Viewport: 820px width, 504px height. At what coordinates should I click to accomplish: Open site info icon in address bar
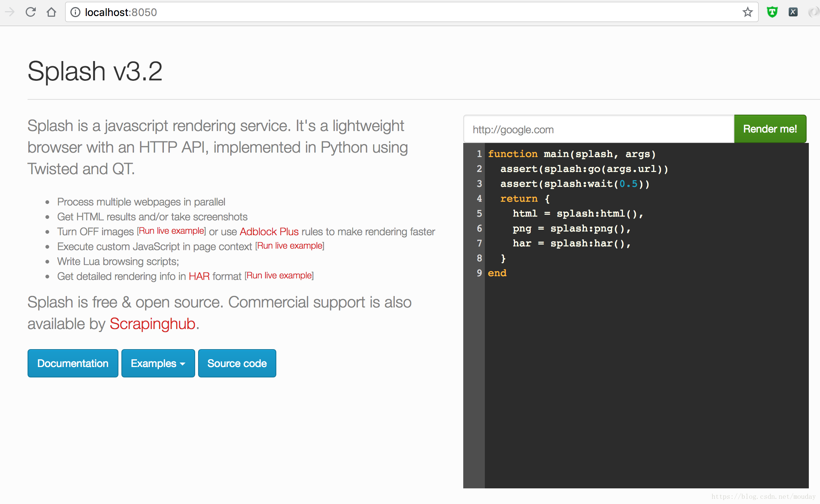75,12
